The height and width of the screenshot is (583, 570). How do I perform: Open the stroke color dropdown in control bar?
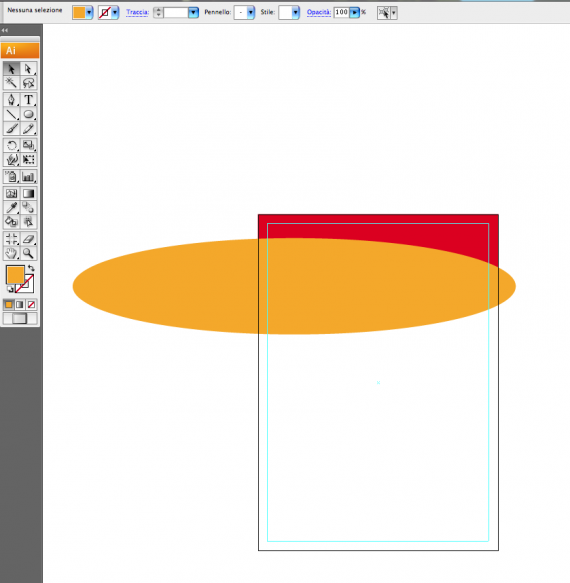point(115,12)
